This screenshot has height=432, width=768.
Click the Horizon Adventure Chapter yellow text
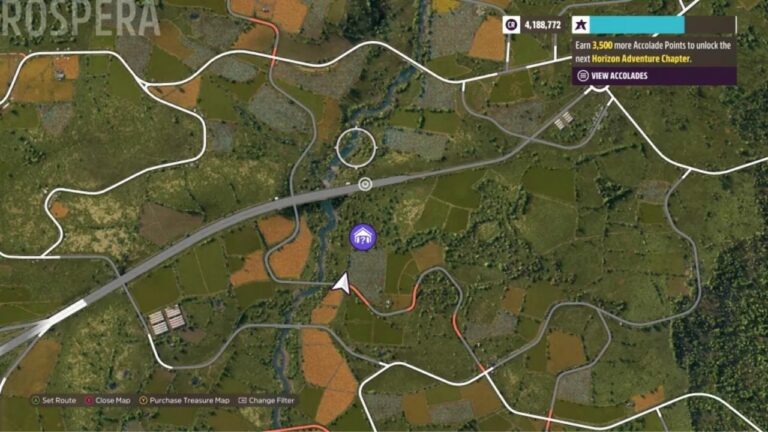[x=641, y=59]
